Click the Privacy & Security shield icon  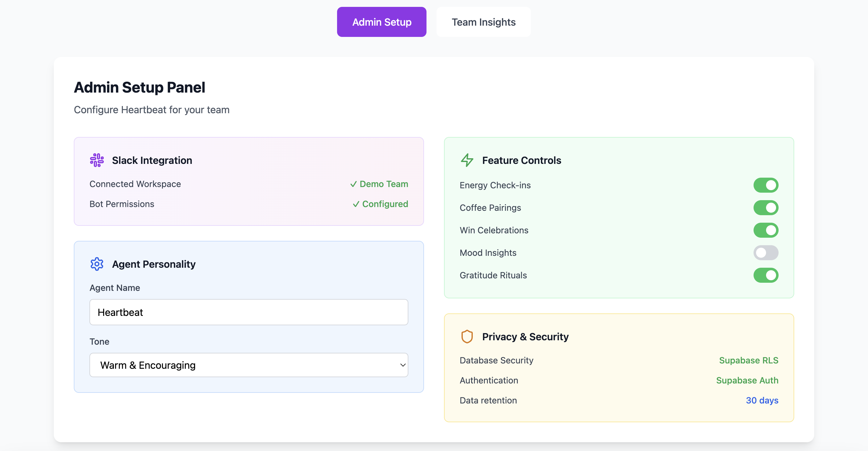tap(467, 337)
